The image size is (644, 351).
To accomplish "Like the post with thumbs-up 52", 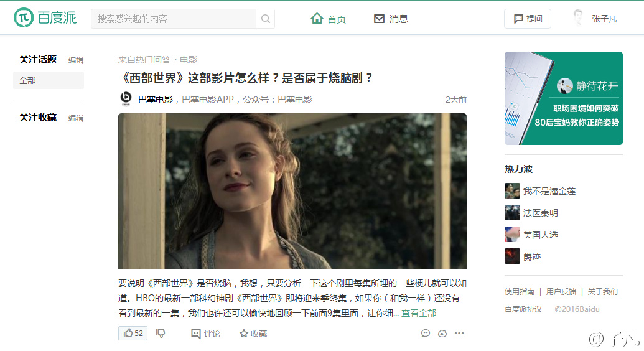I will [x=133, y=333].
